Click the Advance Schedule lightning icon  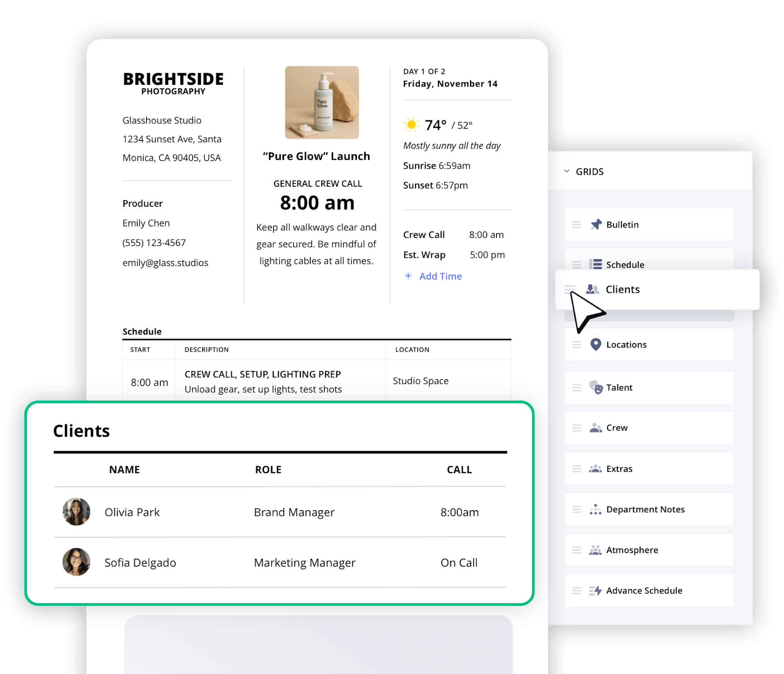pyautogui.click(x=595, y=591)
